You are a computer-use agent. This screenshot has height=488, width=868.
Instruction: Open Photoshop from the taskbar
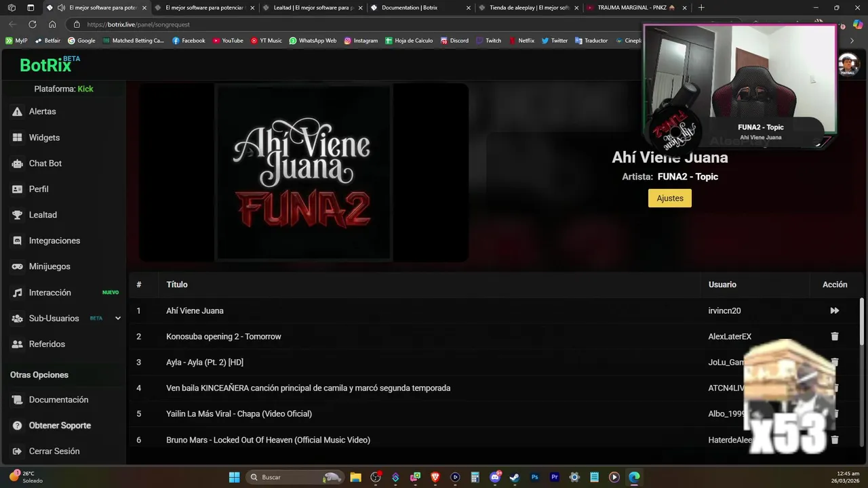point(534,477)
